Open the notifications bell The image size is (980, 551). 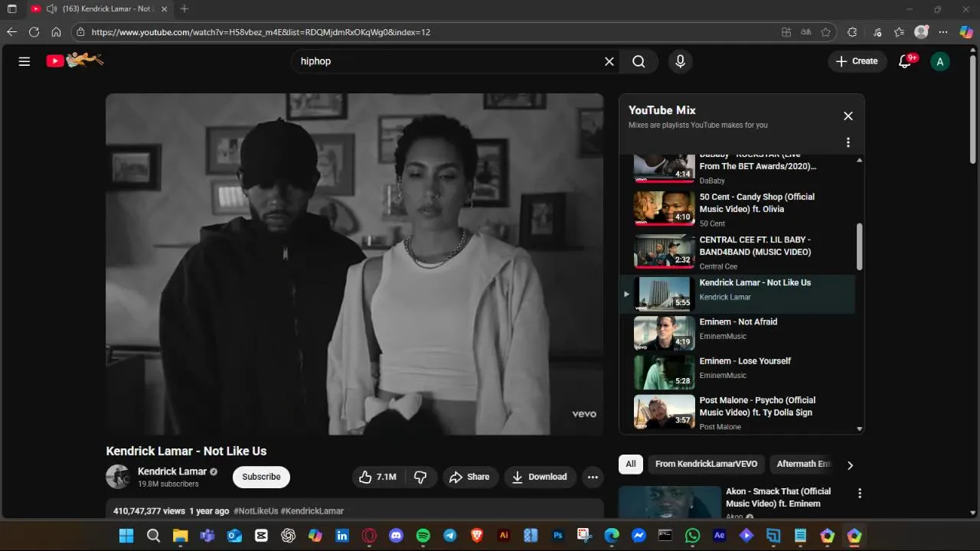(x=905, y=61)
